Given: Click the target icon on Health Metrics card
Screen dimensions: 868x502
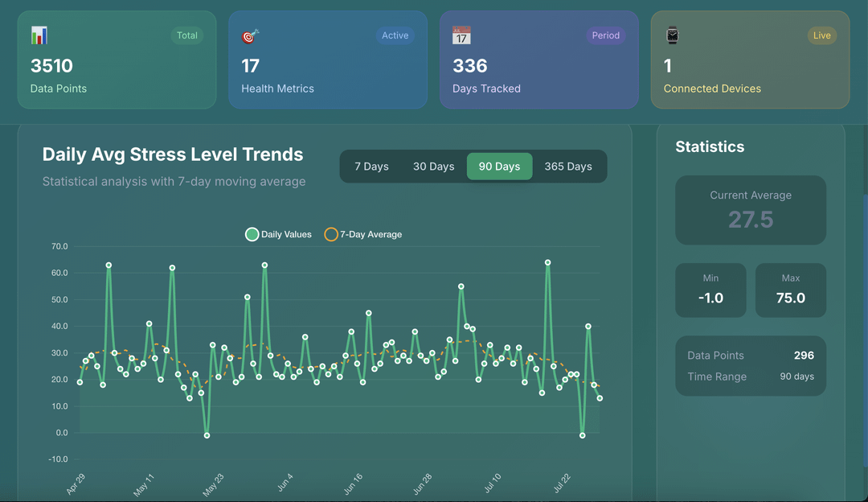Looking at the screenshot, I should (x=250, y=36).
